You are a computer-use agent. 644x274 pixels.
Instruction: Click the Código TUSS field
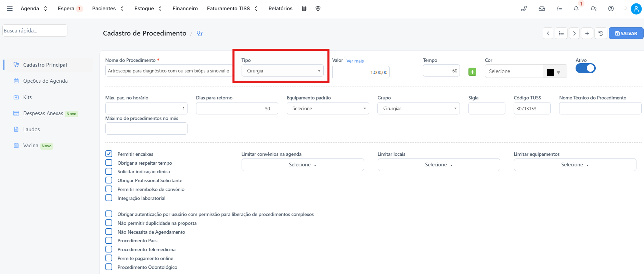(x=532, y=108)
